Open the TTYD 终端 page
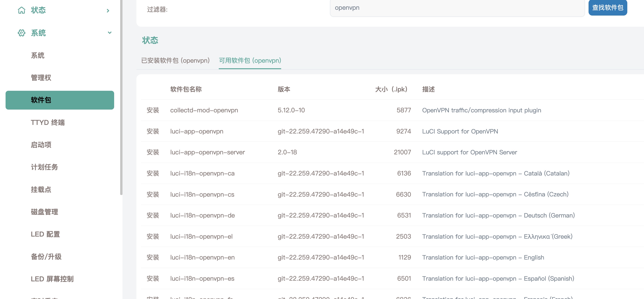Image resolution: width=644 pixels, height=299 pixels. point(48,122)
